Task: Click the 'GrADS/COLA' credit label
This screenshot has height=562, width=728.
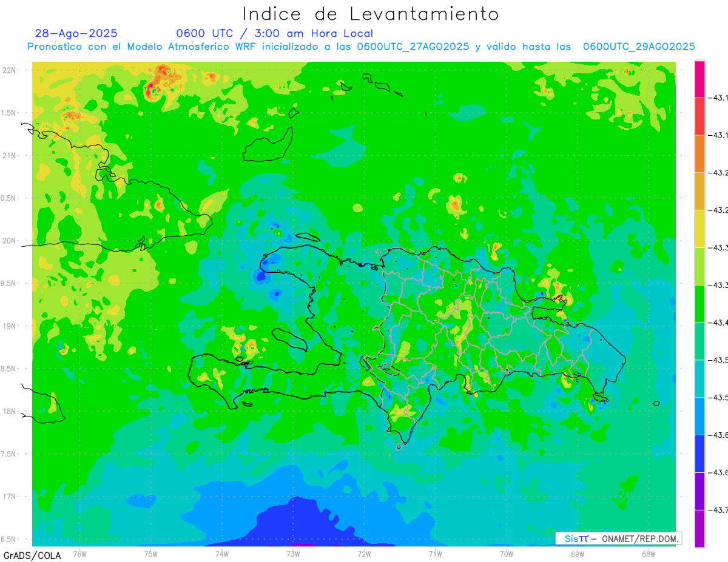Action: point(32,555)
